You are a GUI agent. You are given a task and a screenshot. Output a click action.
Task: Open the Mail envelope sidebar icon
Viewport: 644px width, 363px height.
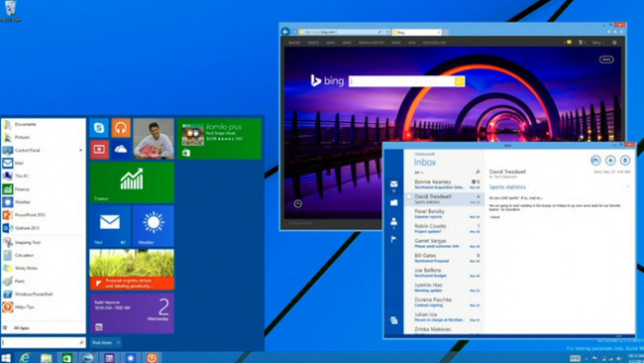click(393, 184)
